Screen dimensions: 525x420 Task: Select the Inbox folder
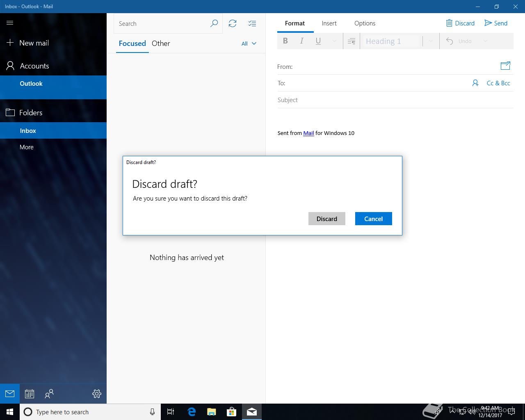pos(53,130)
